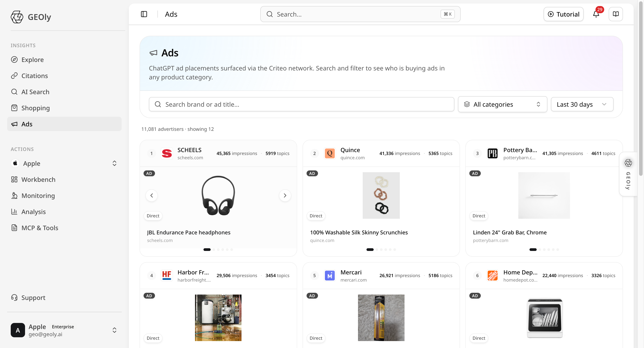
Task: Open Explore in the sidebar
Action: pyautogui.click(x=64, y=59)
